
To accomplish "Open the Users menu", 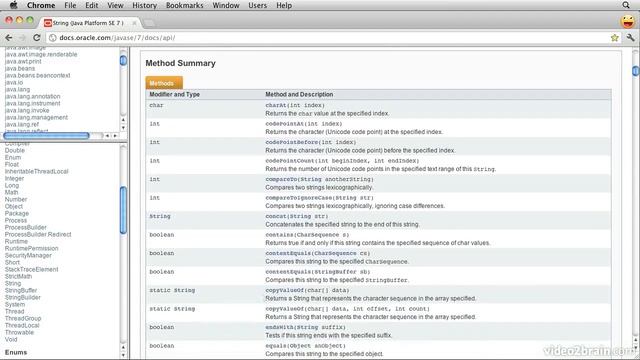I will coord(258,5).
